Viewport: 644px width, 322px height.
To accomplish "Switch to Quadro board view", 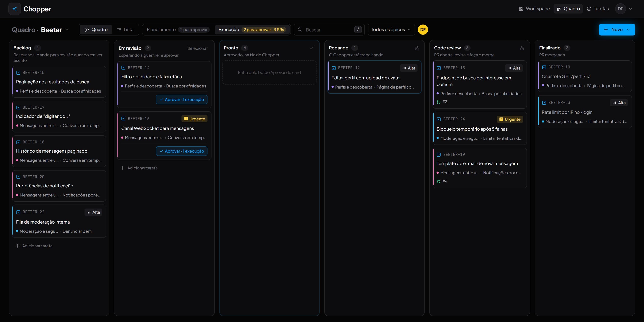I will coord(96,29).
